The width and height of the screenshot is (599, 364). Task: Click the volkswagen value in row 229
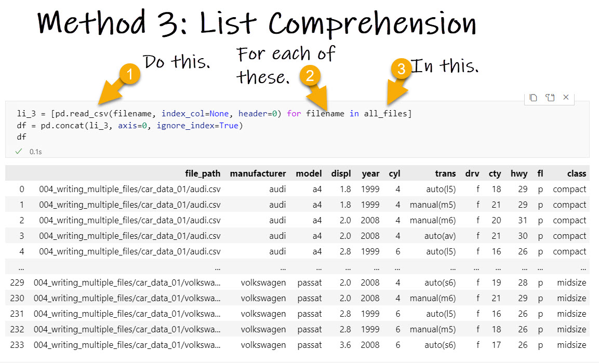pos(262,282)
